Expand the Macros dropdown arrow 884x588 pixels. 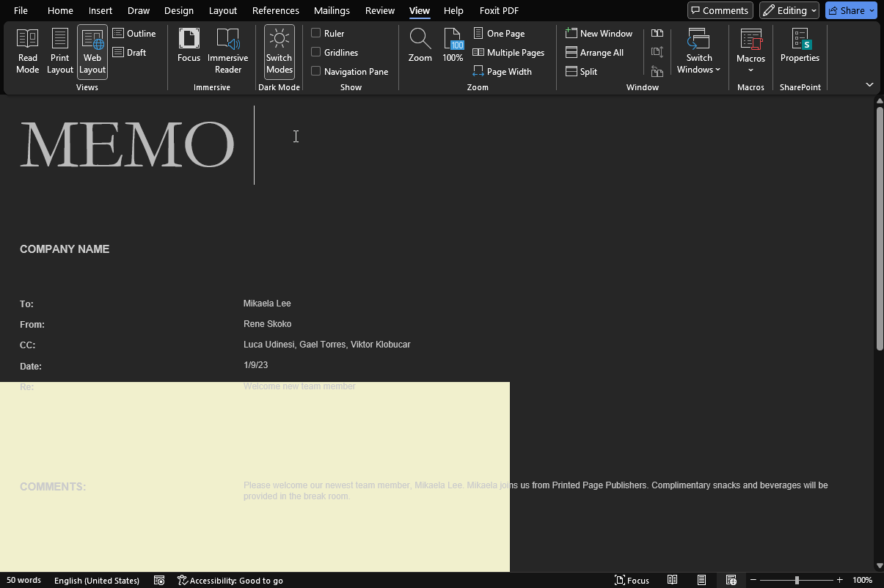coord(751,70)
